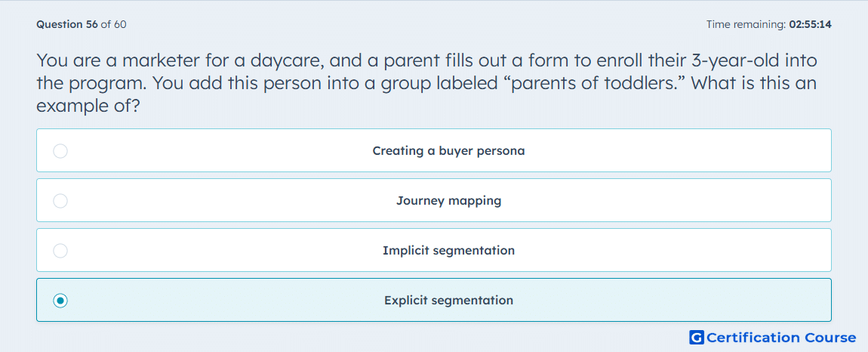Click the bold number 56 in header

(92, 24)
